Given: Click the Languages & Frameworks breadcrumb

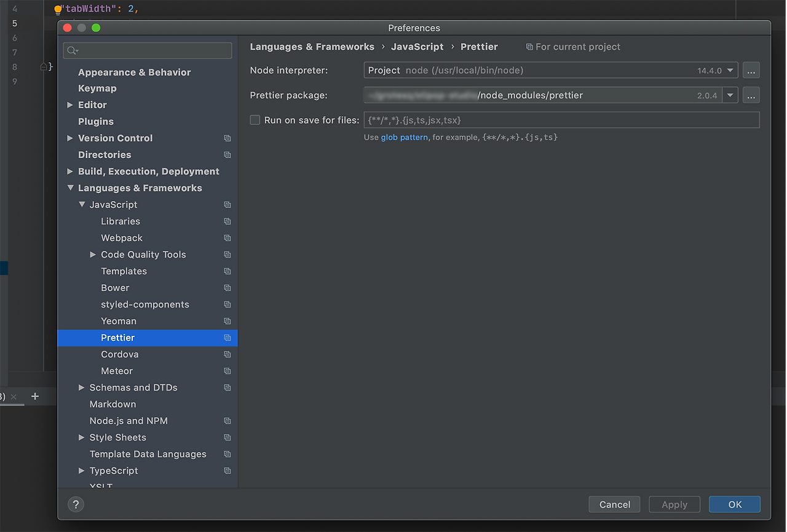Looking at the screenshot, I should click(x=312, y=47).
